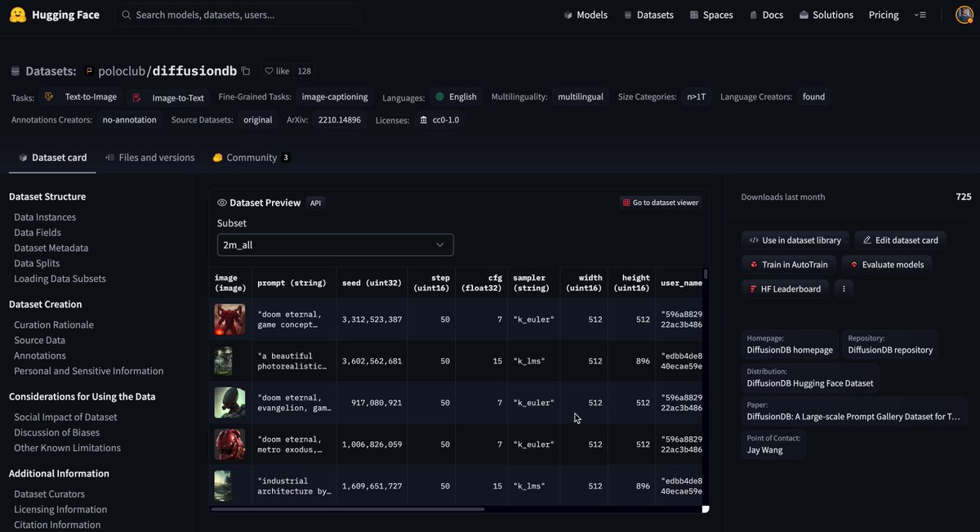The width and height of the screenshot is (980, 532).
Task: Click the prompt cell "industrial architecture by..."
Action: pyautogui.click(x=294, y=486)
